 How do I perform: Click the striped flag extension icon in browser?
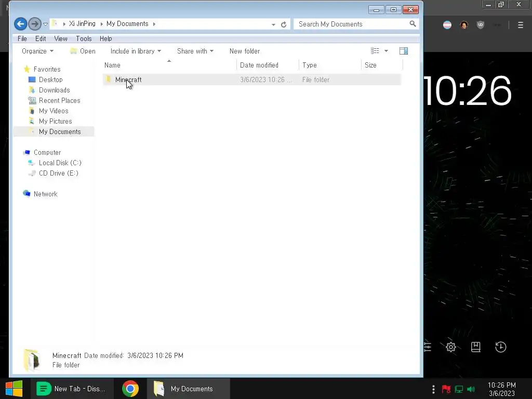click(x=447, y=25)
